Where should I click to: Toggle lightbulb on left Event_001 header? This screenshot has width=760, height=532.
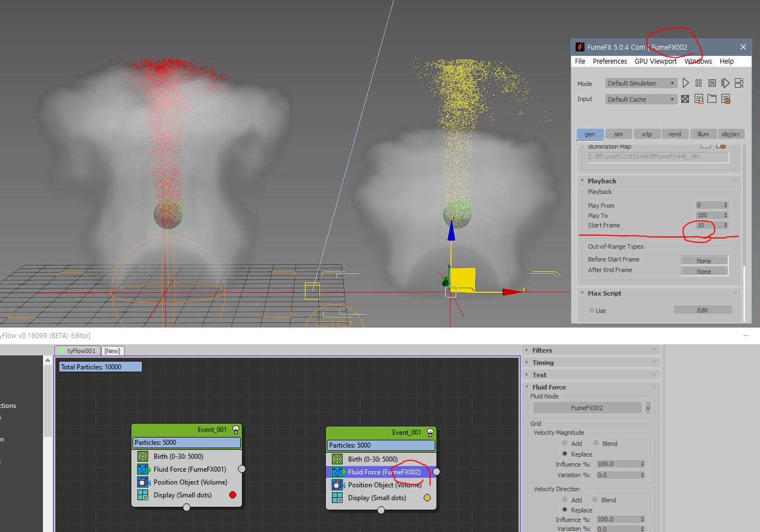pyautogui.click(x=236, y=430)
